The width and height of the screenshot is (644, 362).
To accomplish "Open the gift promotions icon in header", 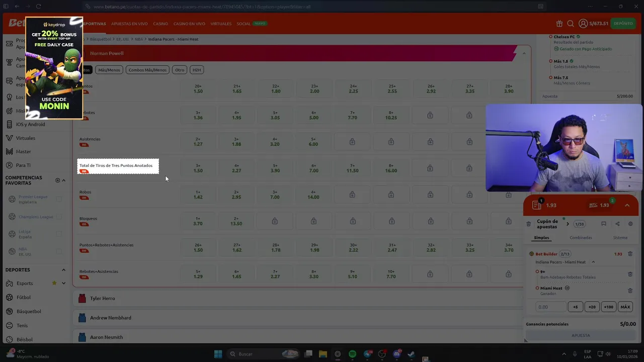I will pyautogui.click(x=559, y=24).
